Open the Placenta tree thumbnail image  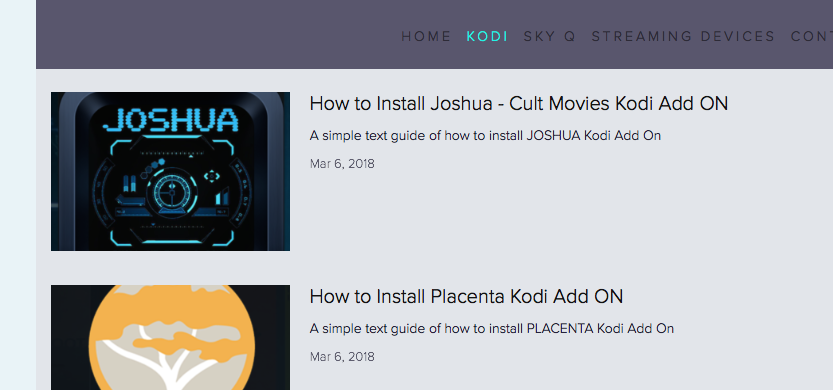[171, 337]
